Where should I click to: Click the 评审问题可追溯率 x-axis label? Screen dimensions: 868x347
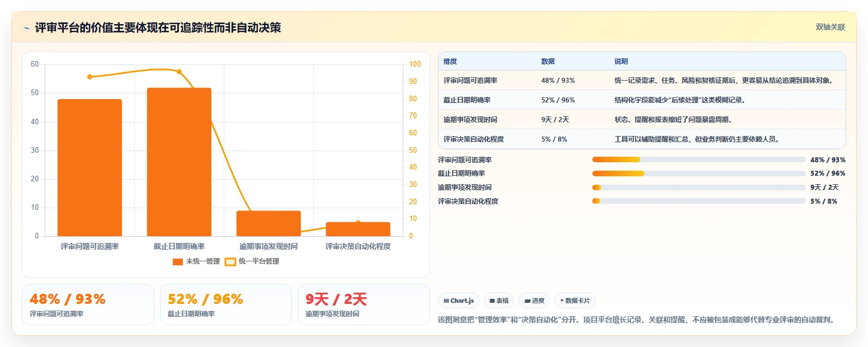tap(89, 246)
